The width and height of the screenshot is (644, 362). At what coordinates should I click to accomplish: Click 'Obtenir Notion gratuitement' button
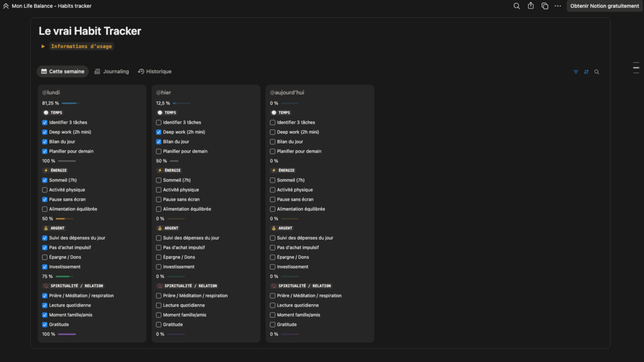pos(604,6)
